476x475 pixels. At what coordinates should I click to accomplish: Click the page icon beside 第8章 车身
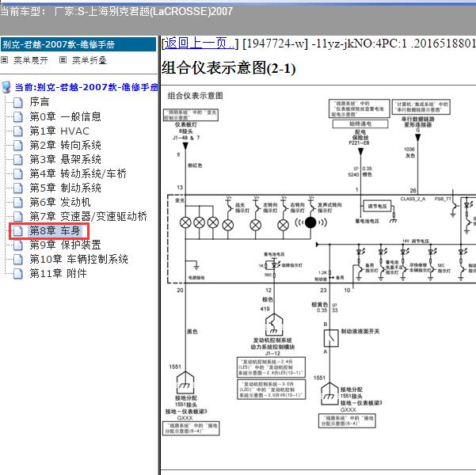[18, 231]
